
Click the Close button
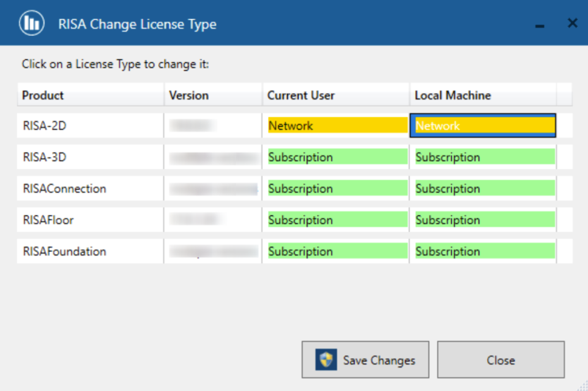[x=500, y=359]
